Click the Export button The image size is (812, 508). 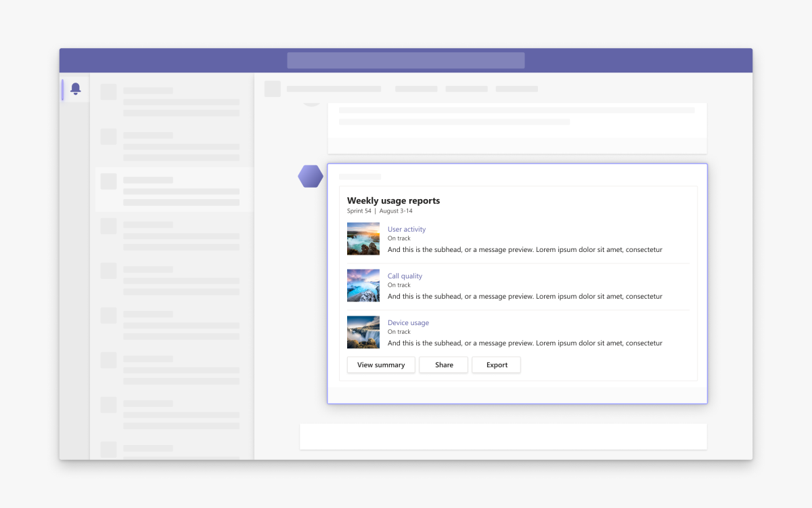(x=497, y=365)
